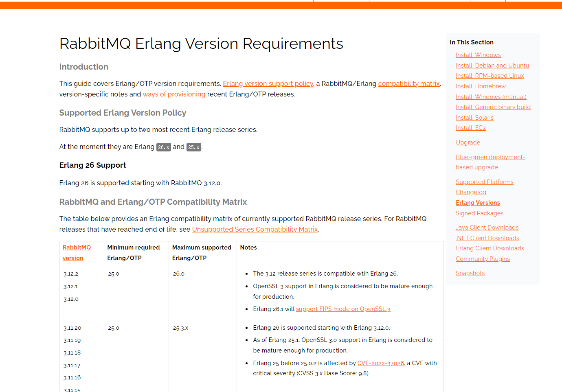Click the 3.11.18 version cell
The height and width of the screenshot is (392, 562).
[x=72, y=353]
